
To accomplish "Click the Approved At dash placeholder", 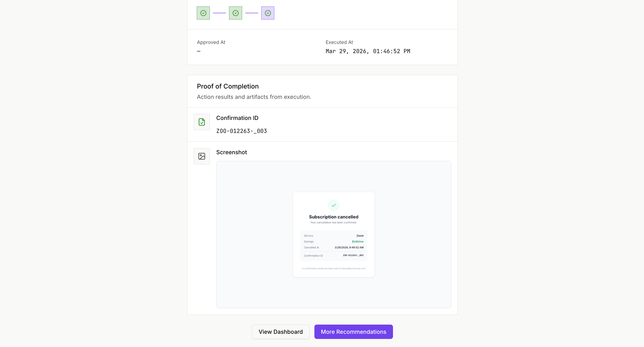I will [199, 51].
